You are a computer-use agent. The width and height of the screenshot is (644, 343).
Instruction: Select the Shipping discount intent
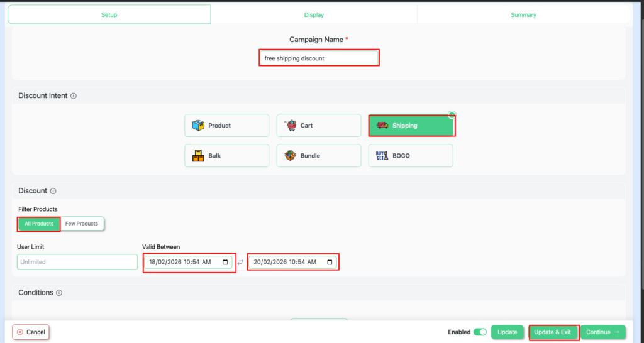[x=411, y=126]
